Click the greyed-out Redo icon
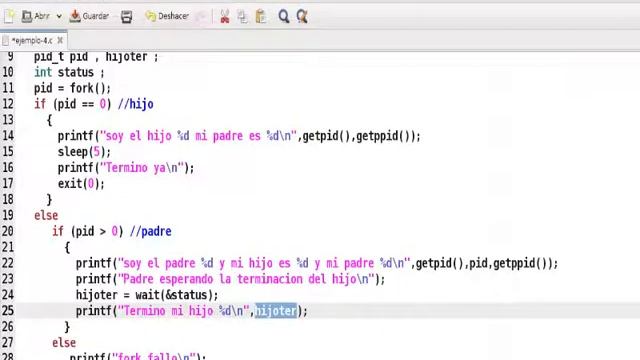The height and width of the screenshot is (360, 640). pos(200,17)
